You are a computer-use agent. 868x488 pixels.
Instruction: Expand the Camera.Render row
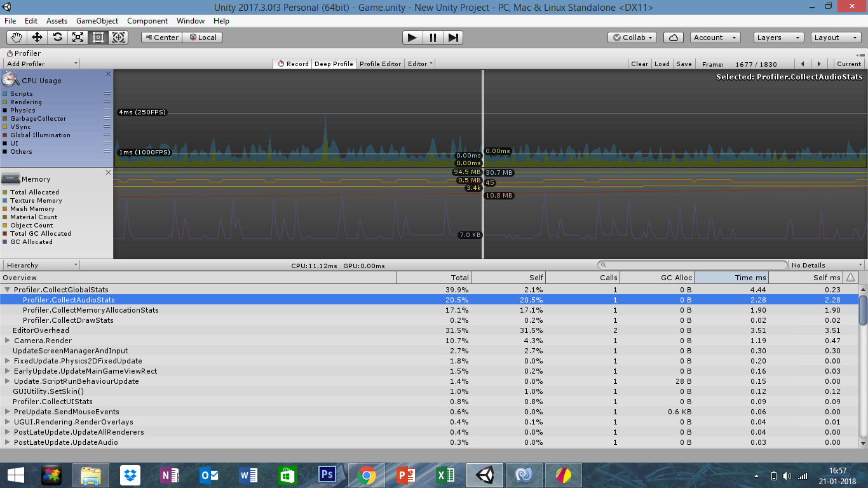tap(8, 341)
